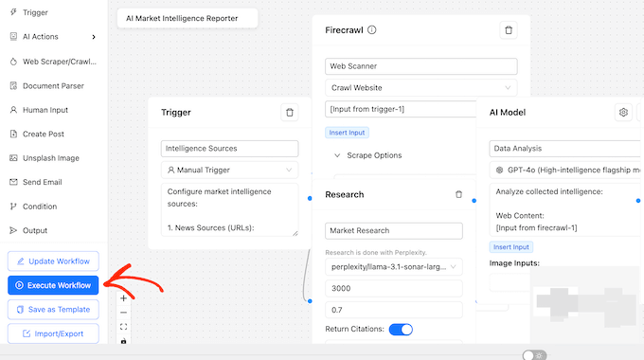Edit the AI Market Intelligence Reporter title
Image resolution: width=644 pixels, height=360 pixels.
[188, 19]
